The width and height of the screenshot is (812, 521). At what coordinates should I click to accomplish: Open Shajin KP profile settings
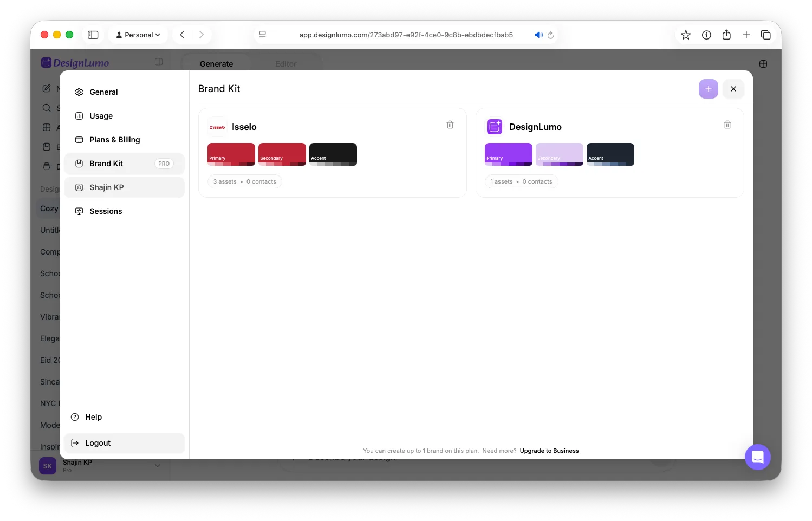click(x=124, y=187)
